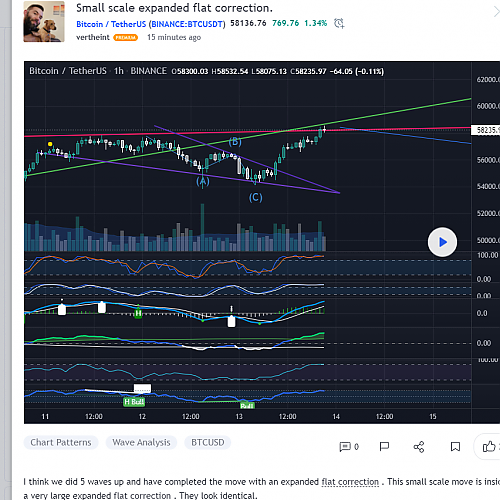500x500 pixels.
Task: Click the (A) wave label on chart
Action: tap(203, 181)
